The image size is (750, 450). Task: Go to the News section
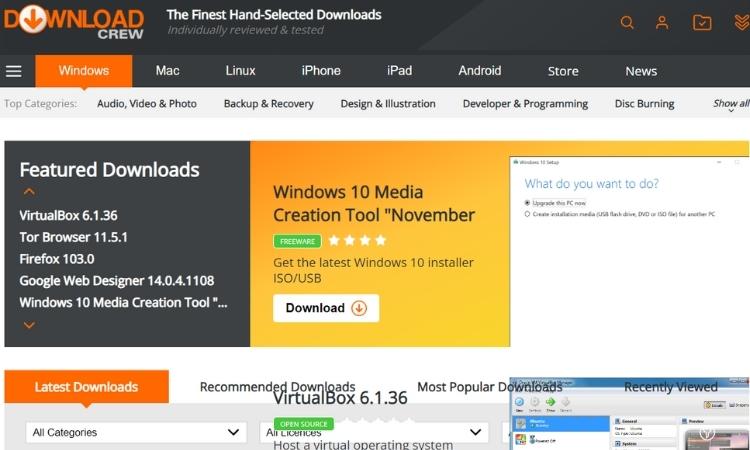click(x=641, y=71)
